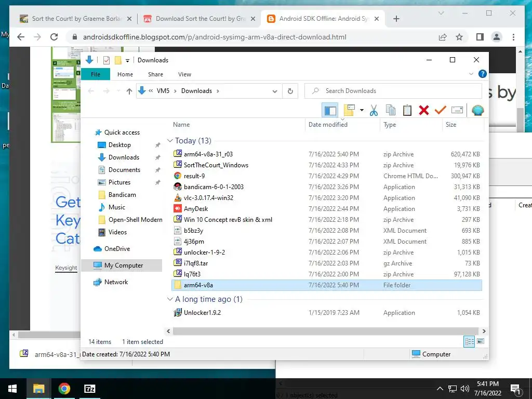532x399 pixels.
Task: Switch to Sort the Court! by Graeme Chrome tab
Action: click(76, 19)
